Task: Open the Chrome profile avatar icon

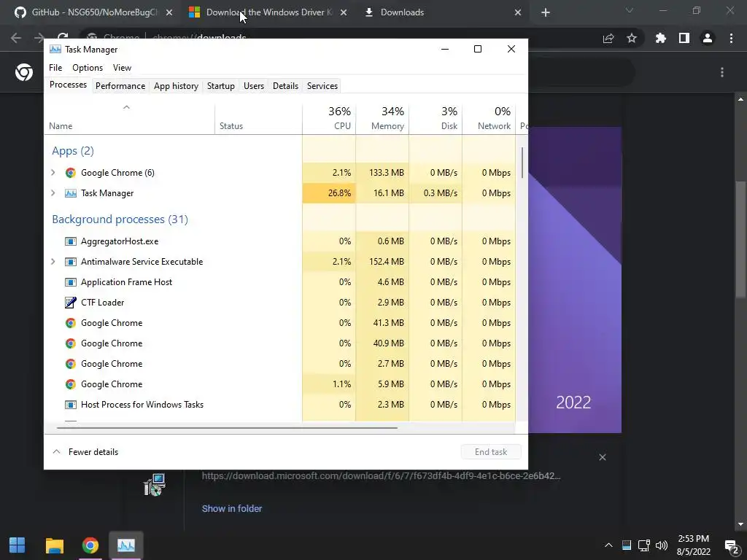Action: tap(708, 38)
